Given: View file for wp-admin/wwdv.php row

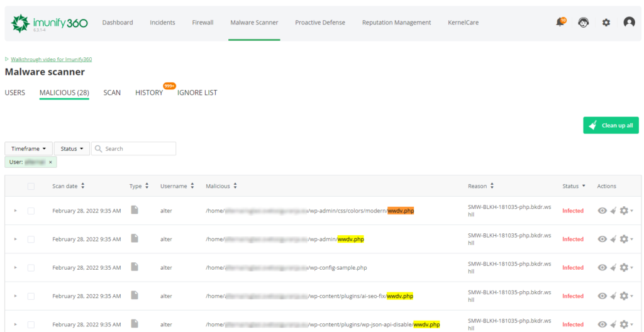Looking at the screenshot, I should click(602, 239).
